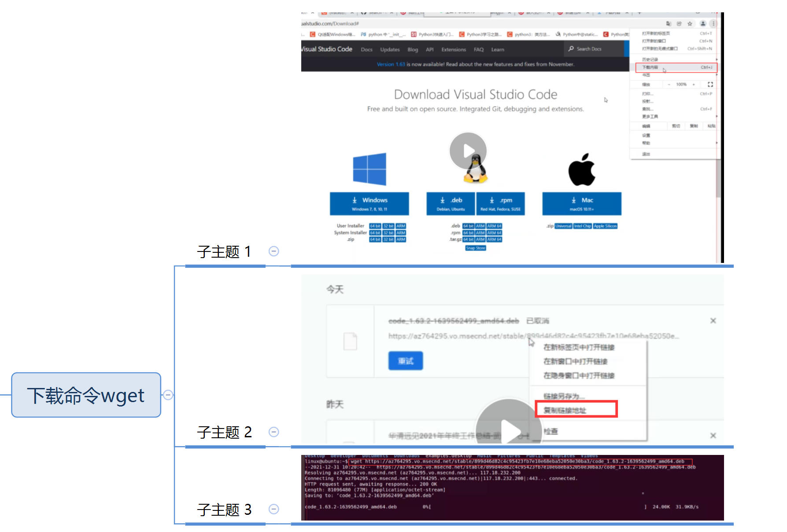Remove the code_1.63.2 download entry with X
Screen dimensions: 787x532
[713, 321]
